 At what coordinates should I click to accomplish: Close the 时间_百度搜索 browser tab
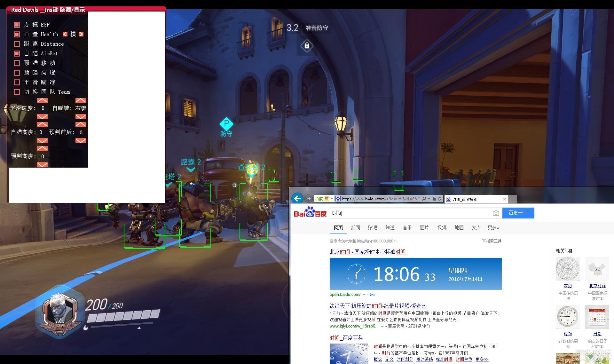pyautogui.click(x=505, y=199)
